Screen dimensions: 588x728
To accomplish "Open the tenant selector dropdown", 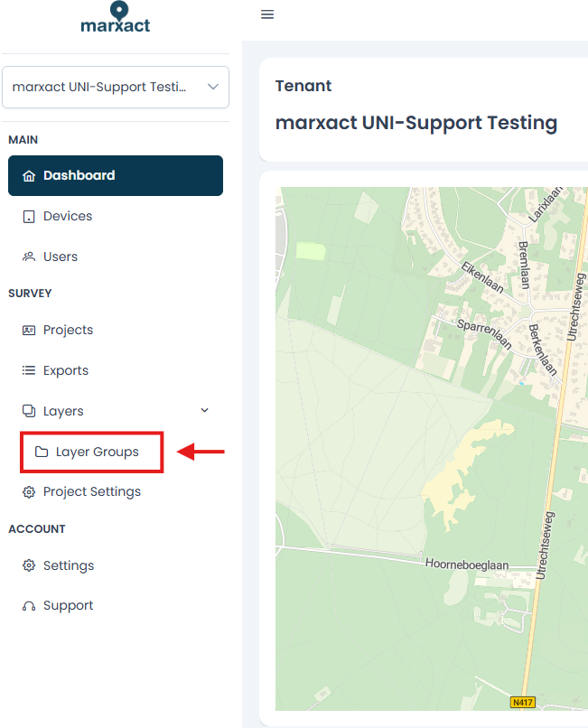I will [x=116, y=88].
